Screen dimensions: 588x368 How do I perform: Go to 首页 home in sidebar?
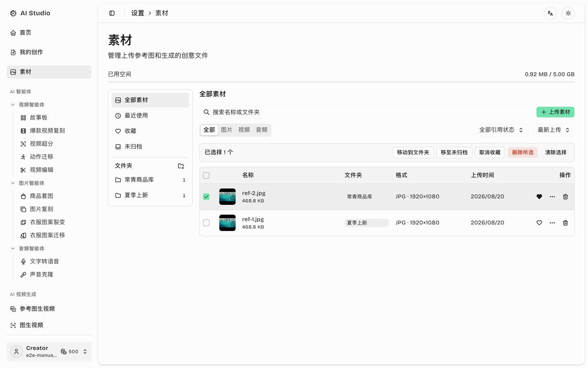click(x=49, y=33)
